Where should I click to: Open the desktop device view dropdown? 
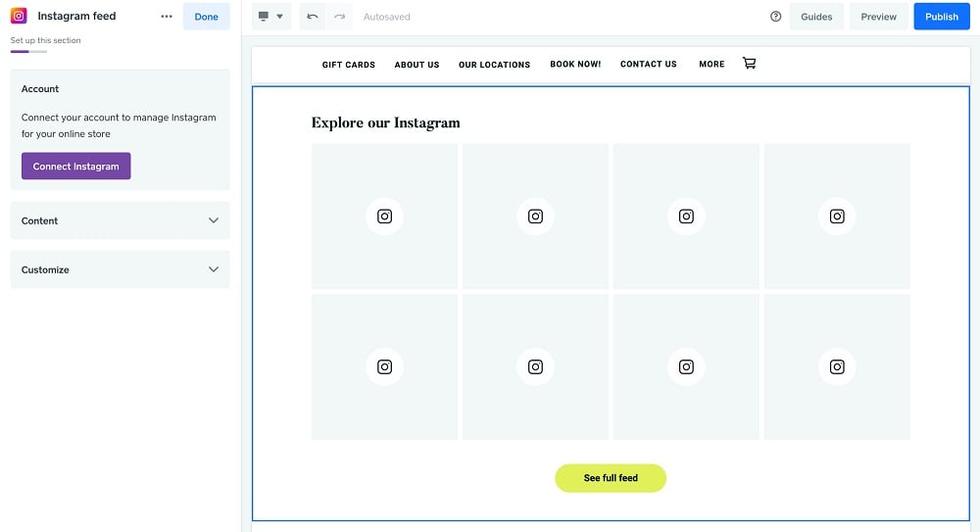pos(271,17)
